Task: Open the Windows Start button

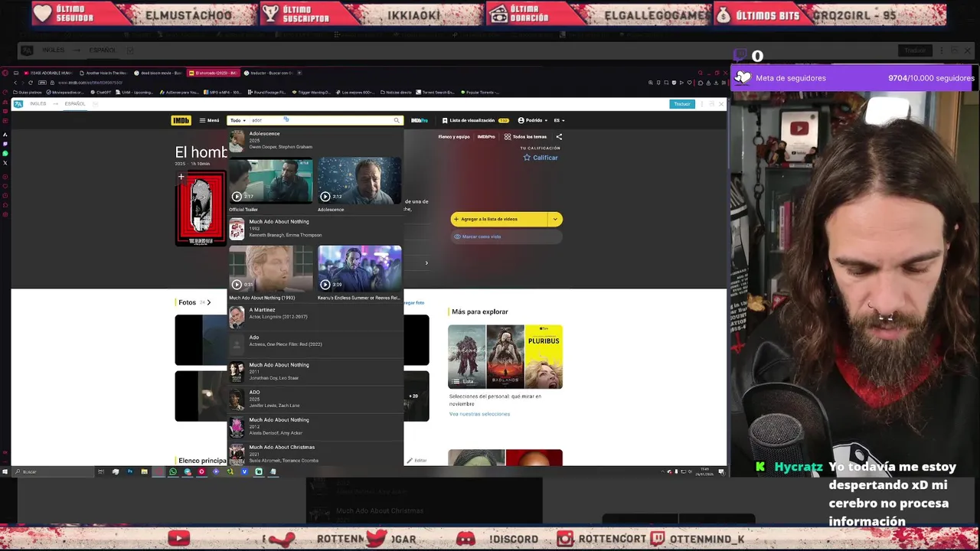Action: coord(5,471)
